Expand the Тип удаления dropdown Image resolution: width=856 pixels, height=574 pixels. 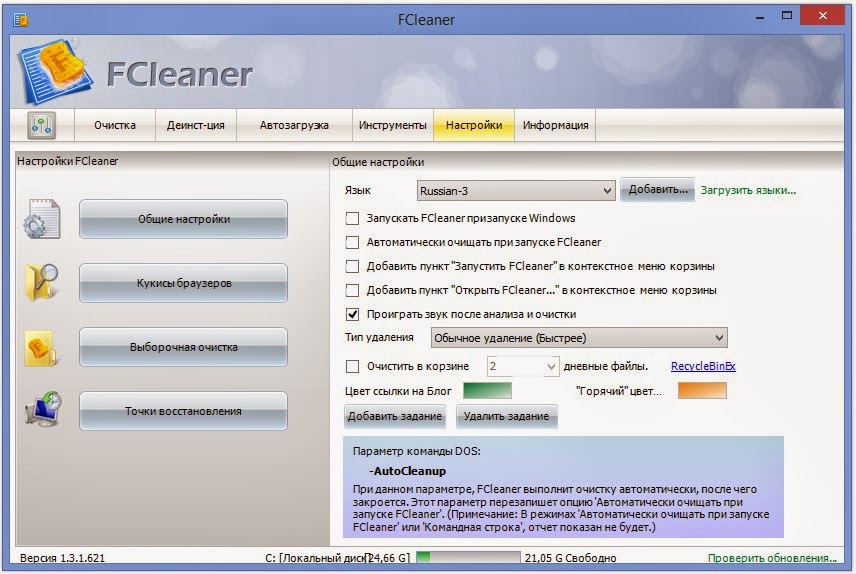coord(579,338)
